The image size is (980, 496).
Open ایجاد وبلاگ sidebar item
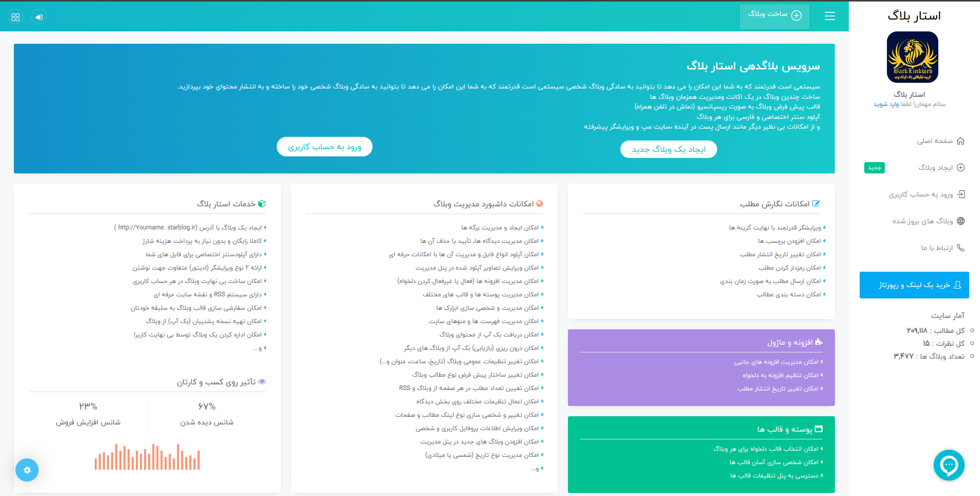point(935,168)
